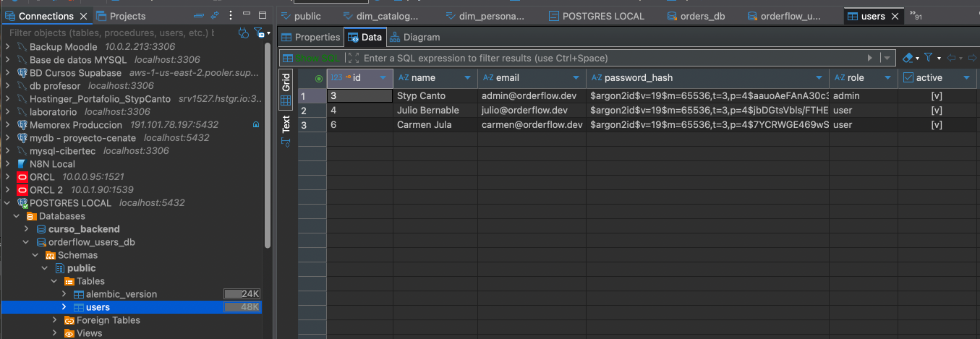Collapse the Schemas folder
980x339 pixels.
pyautogui.click(x=35, y=255)
